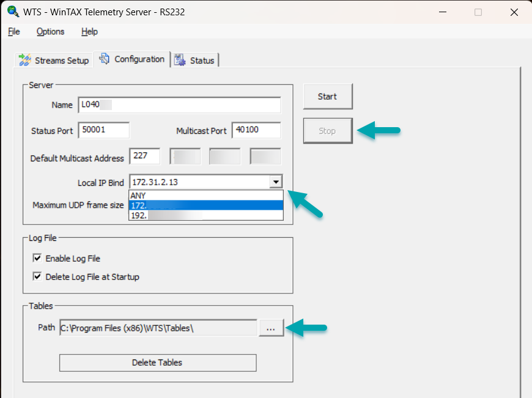Image resolution: width=532 pixels, height=398 pixels.
Task: Switch to the Streams Setup tab
Action: [x=54, y=60]
